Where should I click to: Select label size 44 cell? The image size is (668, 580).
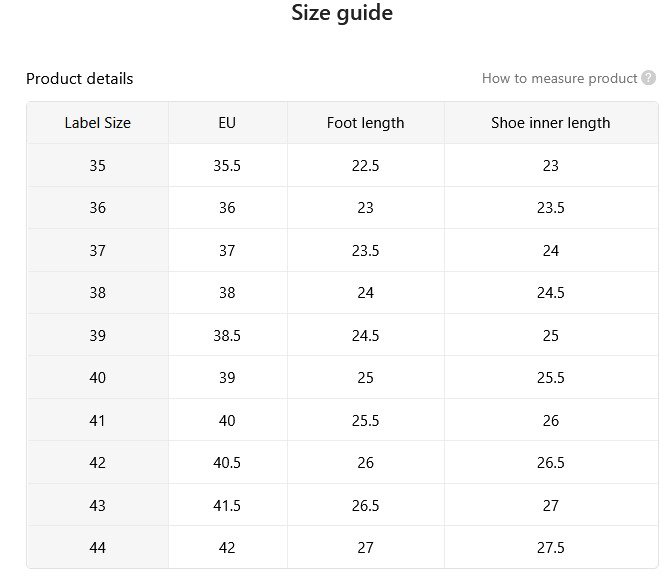pyautogui.click(x=98, y=548)
